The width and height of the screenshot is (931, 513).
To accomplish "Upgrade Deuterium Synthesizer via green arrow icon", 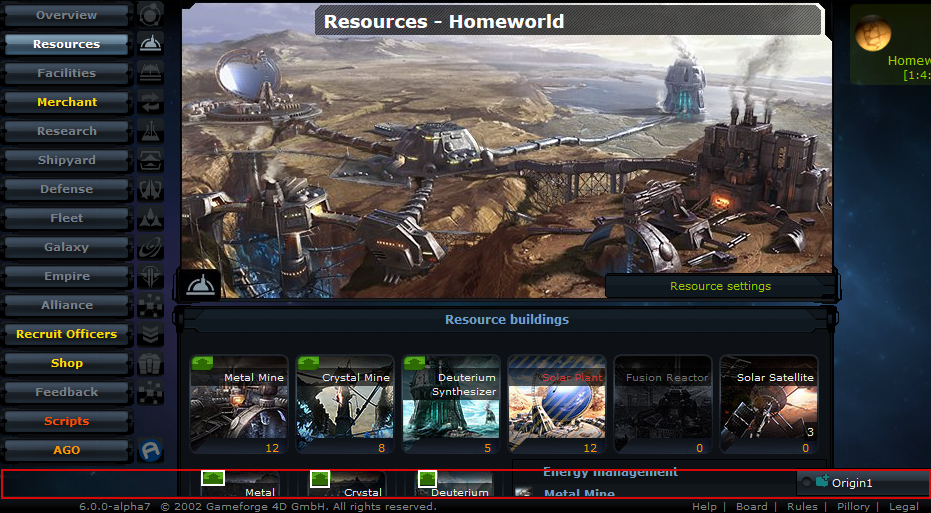I will (x=414, y=363).
